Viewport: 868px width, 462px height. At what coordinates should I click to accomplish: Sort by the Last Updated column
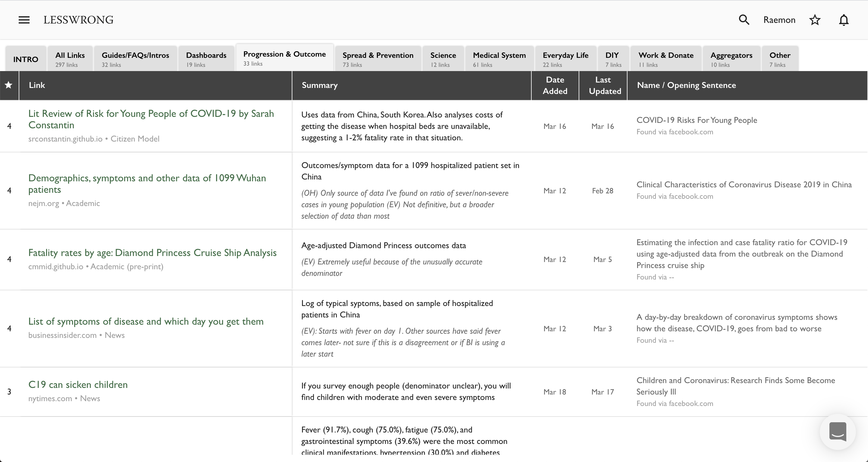[603, 85]
